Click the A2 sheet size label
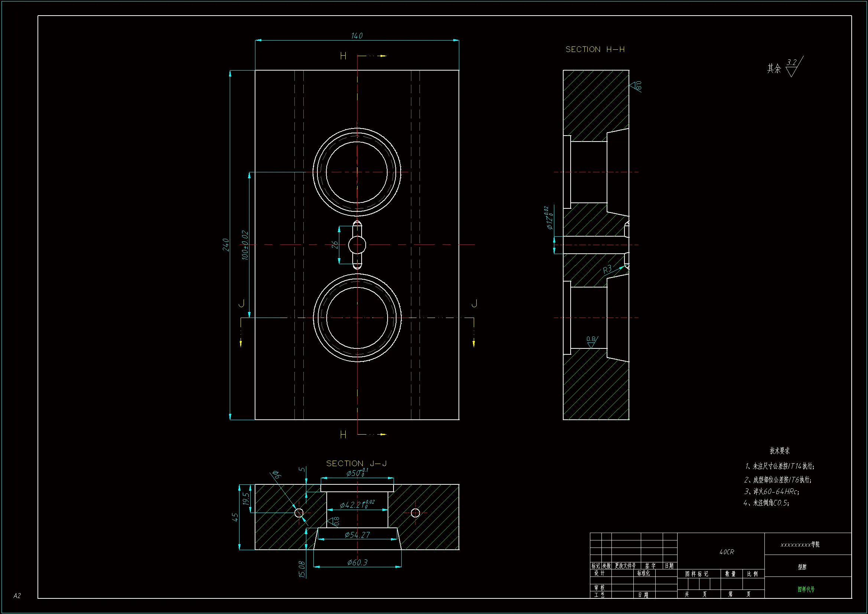The width and height of the screenshot is (868, 614). coord(17,596)
